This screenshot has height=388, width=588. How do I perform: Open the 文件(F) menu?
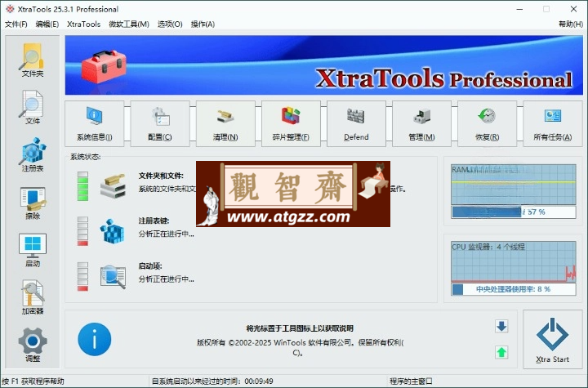pyautogui.click(x=16, y=24)
